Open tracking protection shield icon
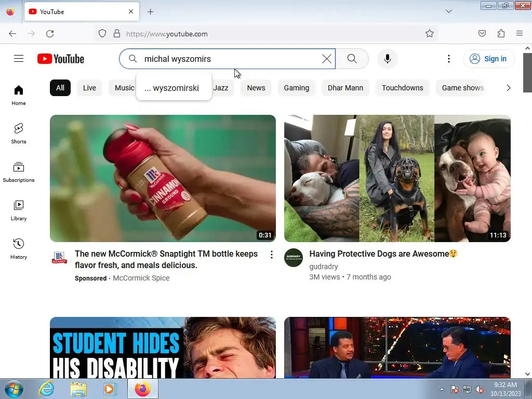The height and width of the screenshot is (399, 532). point(102,34)
